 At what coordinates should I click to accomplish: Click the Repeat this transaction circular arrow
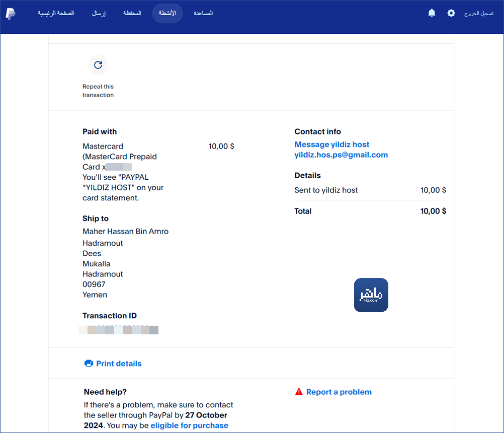pos(98,65)
